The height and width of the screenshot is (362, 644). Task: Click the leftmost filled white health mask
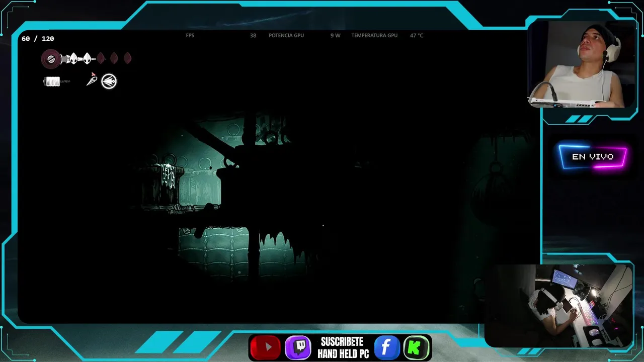pos(73,59)
